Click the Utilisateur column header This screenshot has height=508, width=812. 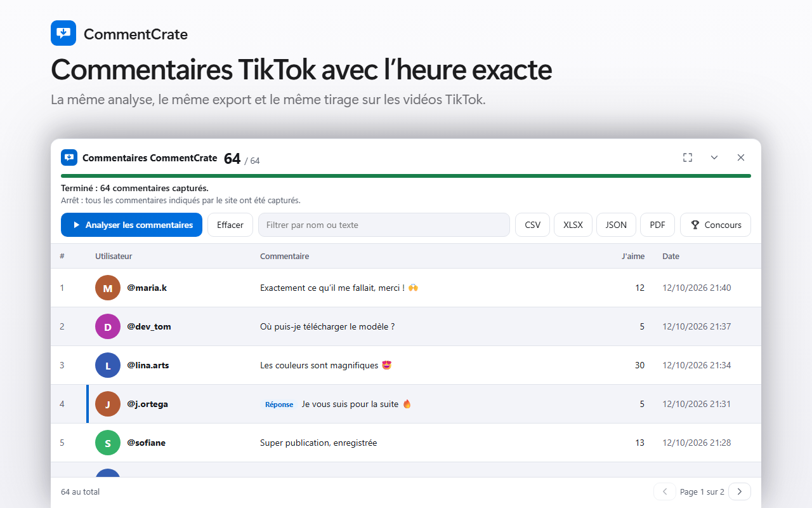click(x=114, y=257)
